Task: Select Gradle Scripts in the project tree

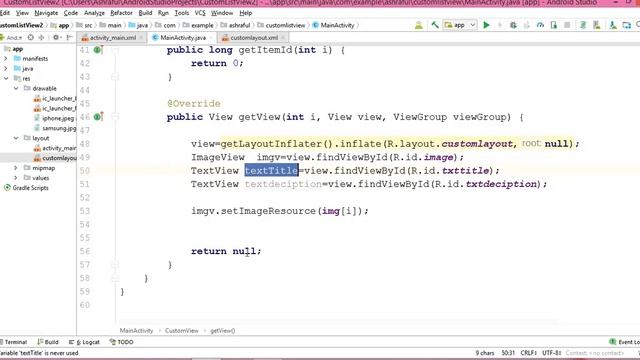Action: click(26, 188)
